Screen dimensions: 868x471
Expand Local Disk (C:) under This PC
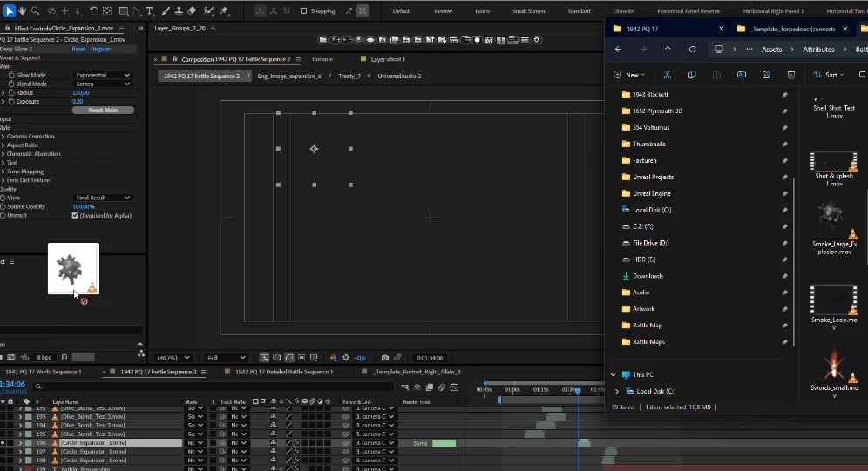[x=617, y=391]
